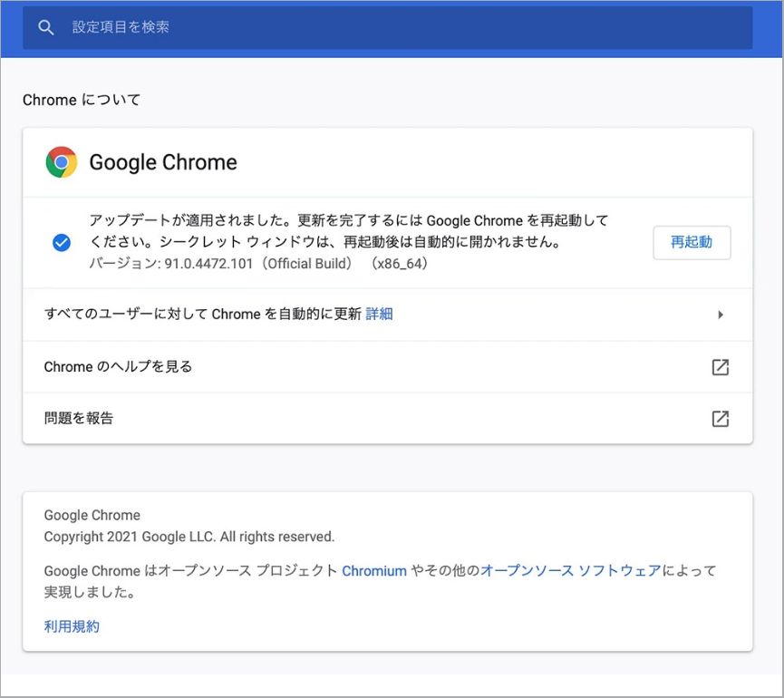Click the Copyright 2021 Google LLC text

[x=189, y=537]
